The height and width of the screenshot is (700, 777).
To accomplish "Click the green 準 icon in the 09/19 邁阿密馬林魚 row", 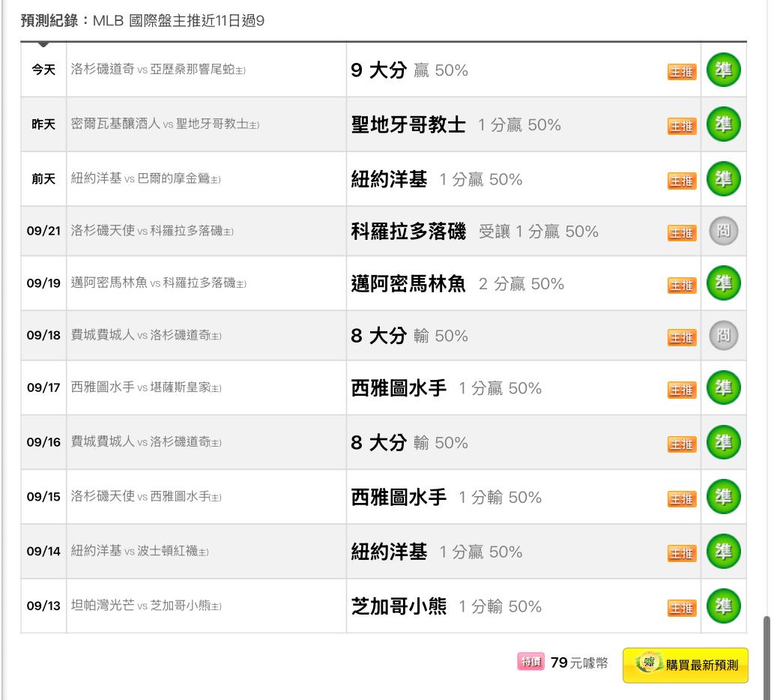I will 723,283.
